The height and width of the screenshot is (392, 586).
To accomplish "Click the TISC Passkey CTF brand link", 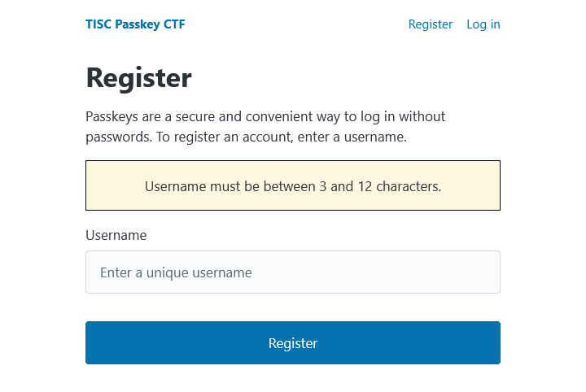I will click(135, 24).
